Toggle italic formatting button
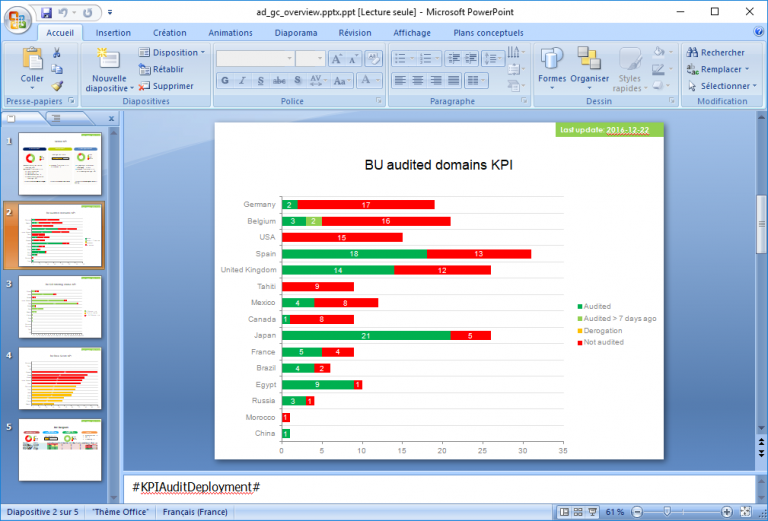 tap(242, 80)
